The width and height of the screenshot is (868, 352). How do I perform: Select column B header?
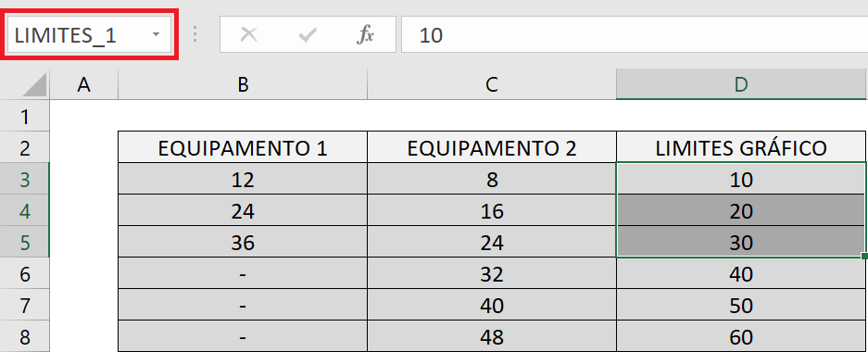[x=243, y=84]
